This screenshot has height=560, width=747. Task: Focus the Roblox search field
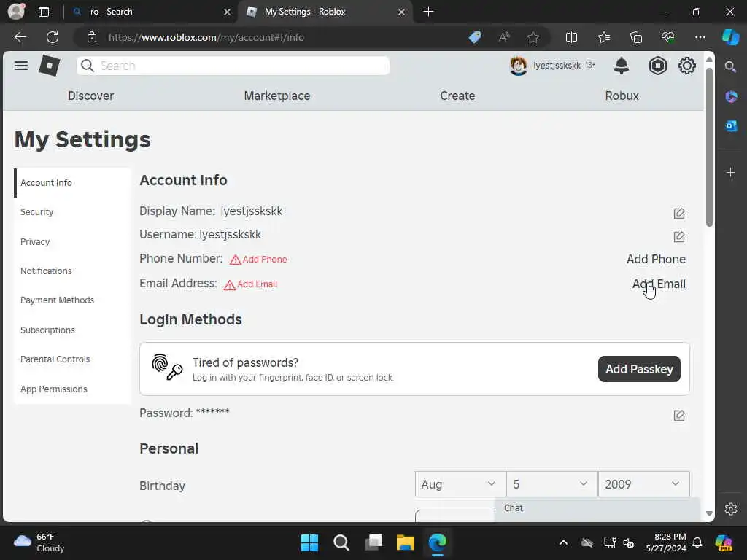233,66
